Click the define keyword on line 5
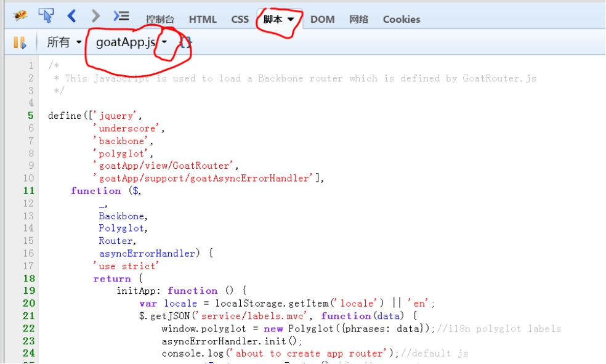Image resolution: width=606 pixels, height=364 pixels. point(65,116)
